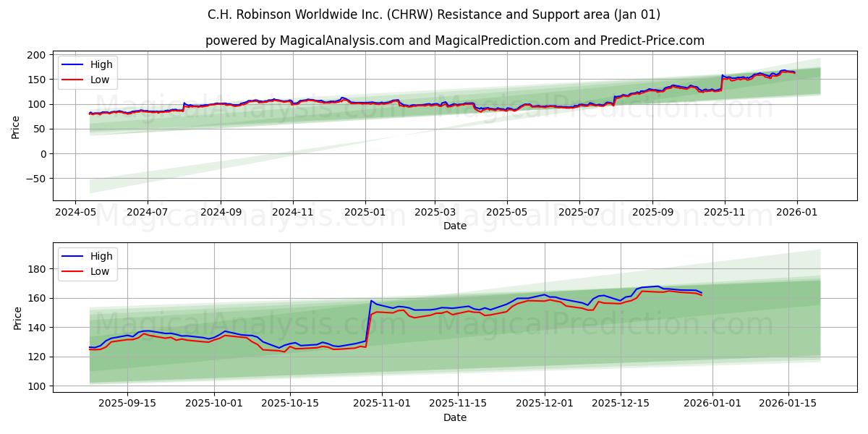The height and width of the screenshot is (434, 868).
Task: Click the 'Date' axis label under top chart
Action: coord(455,226)
